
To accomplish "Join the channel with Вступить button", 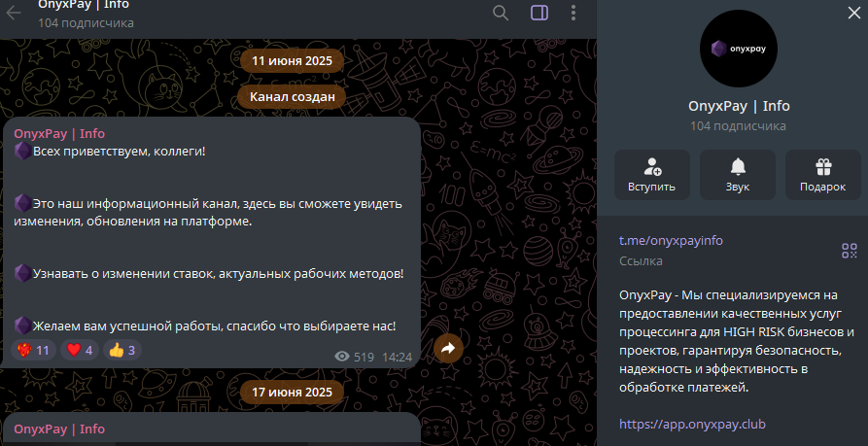I will [651, 175].
